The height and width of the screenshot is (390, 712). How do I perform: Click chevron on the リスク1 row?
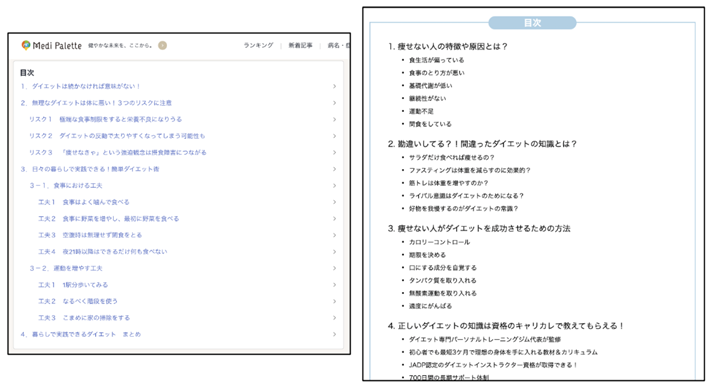(334, 119)
